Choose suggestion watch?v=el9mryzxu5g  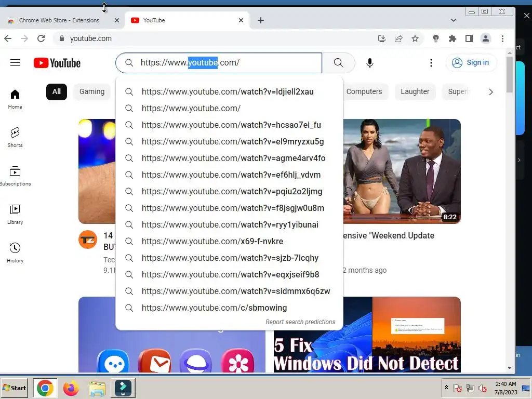pyautogui.click(x=229, y=141)
